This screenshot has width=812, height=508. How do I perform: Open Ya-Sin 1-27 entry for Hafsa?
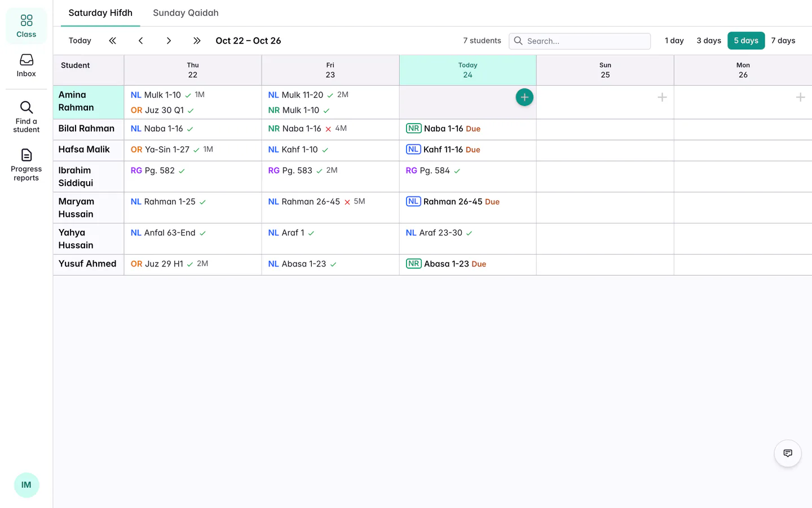click(172, 150)
